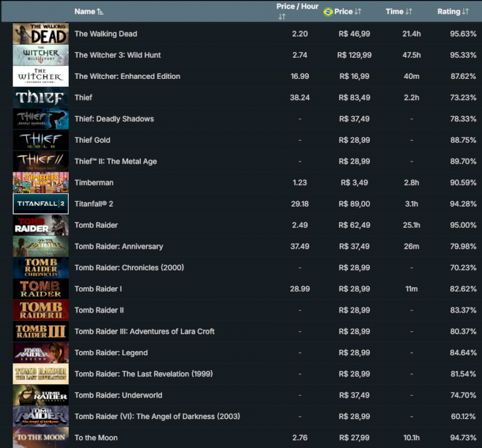
Task: Select the title 'The Walking Dead'
Action: coord(106,34)
